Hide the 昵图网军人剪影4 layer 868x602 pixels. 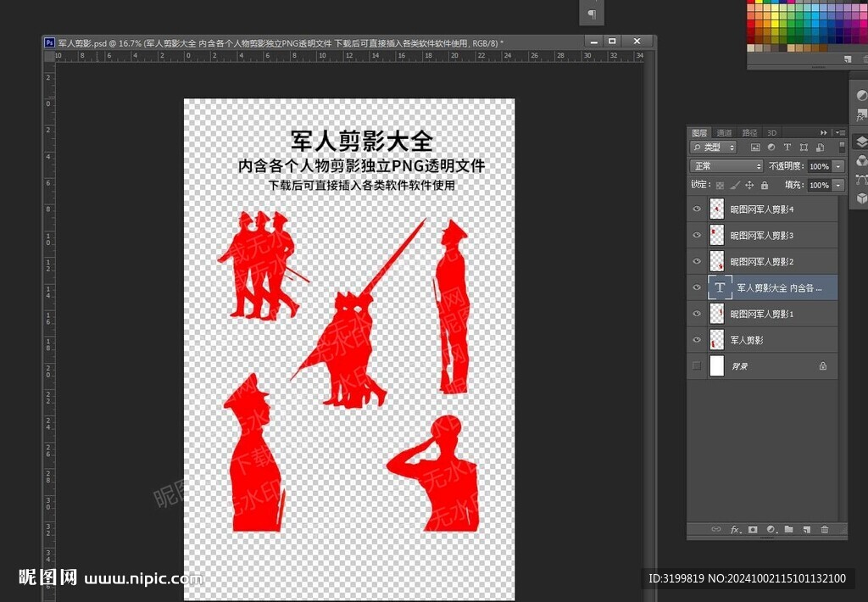(697, 209)
